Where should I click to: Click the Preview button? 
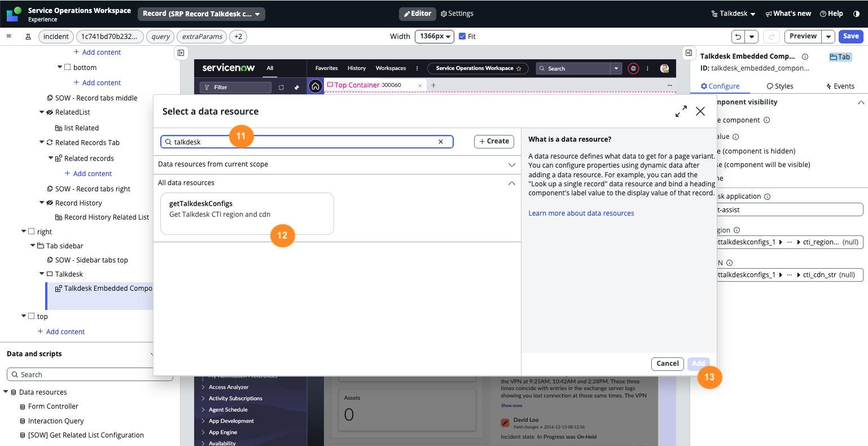(x=803, y=36)
